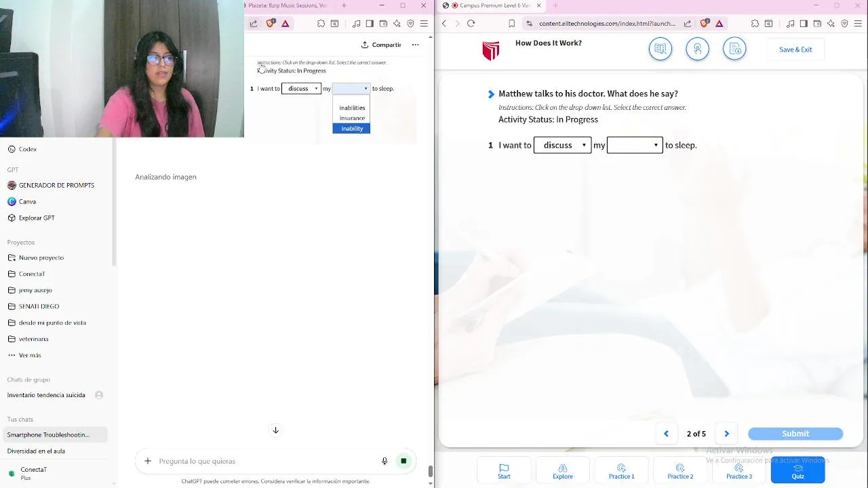Screen dimensions: 868x488
Task: Open Brave Rewards triangle in Campus Premium window
Action: (x=719, y=23)
